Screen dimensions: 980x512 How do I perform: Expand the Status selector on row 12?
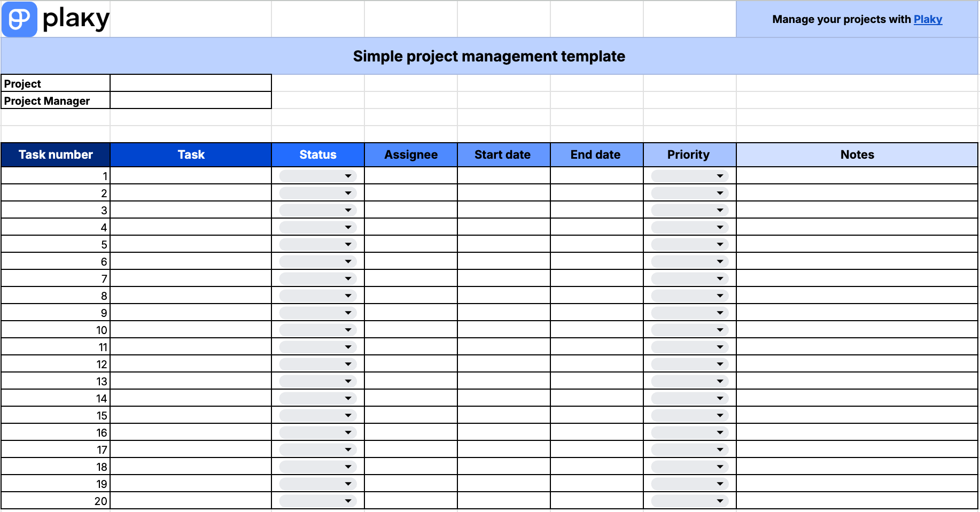(x=347, y=364)
